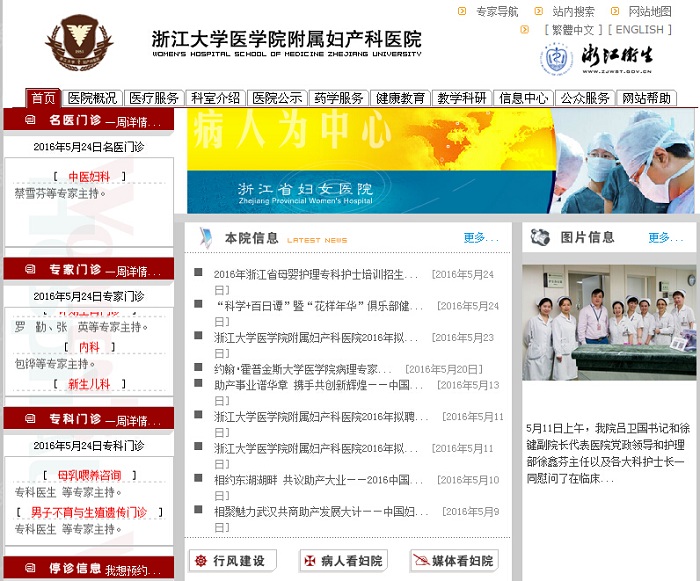Open the 医疗服务 tab

[x=154, y=98]
